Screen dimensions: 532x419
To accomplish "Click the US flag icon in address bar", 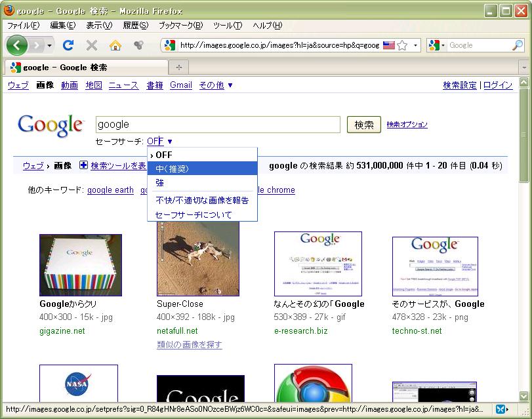I will (389, 45).
